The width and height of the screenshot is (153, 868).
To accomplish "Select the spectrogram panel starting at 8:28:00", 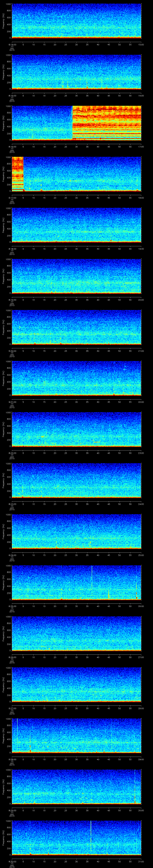I will [x=76, y=736].
